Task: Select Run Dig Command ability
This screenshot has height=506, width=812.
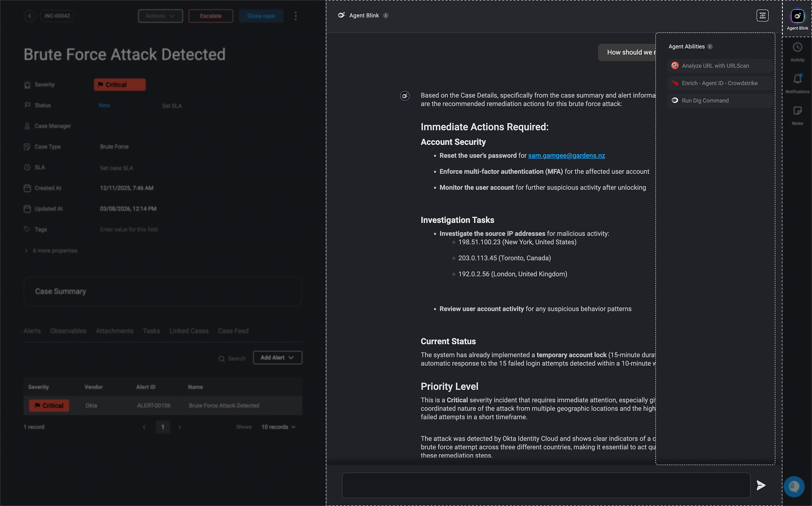Action: (x=720, y=101)
